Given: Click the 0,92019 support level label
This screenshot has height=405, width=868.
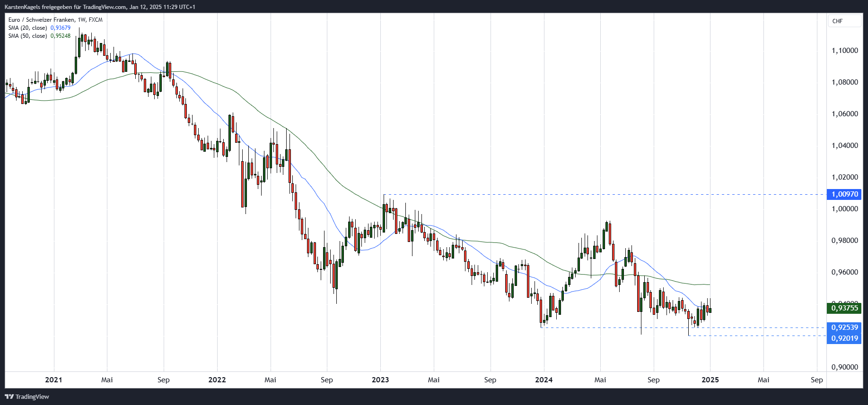Looking at the screenshot, I should [844, 338].
